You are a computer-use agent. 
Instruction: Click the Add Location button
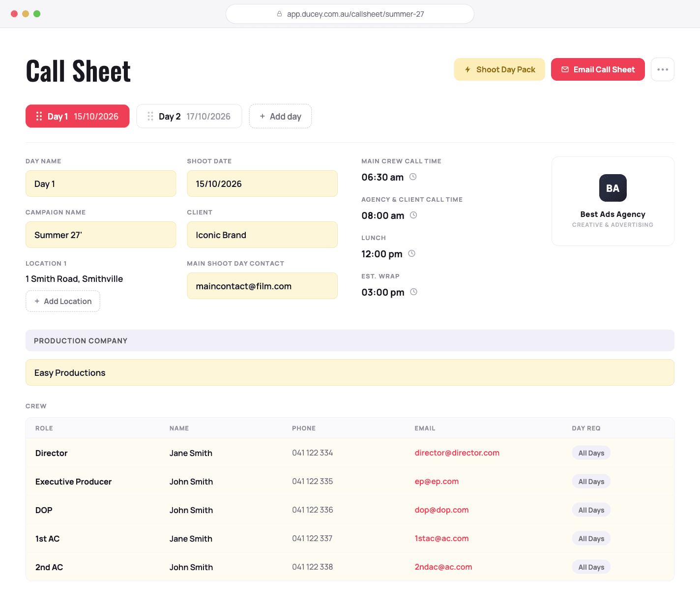[x=63, y=301]
